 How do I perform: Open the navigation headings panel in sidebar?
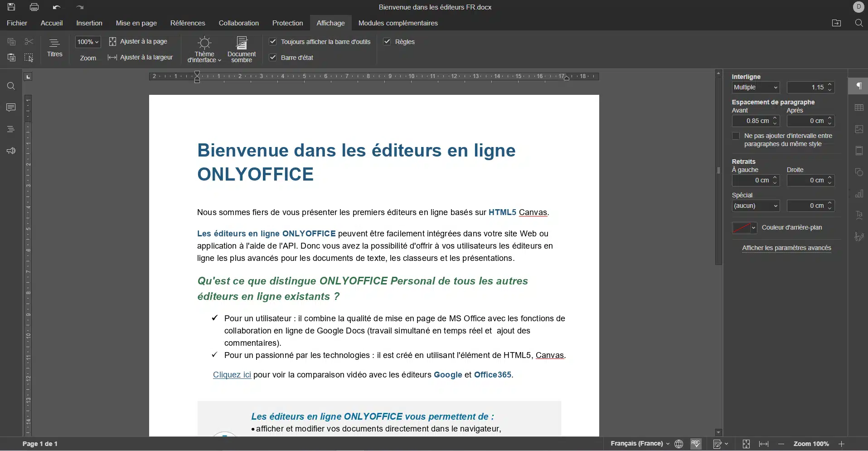11,129
